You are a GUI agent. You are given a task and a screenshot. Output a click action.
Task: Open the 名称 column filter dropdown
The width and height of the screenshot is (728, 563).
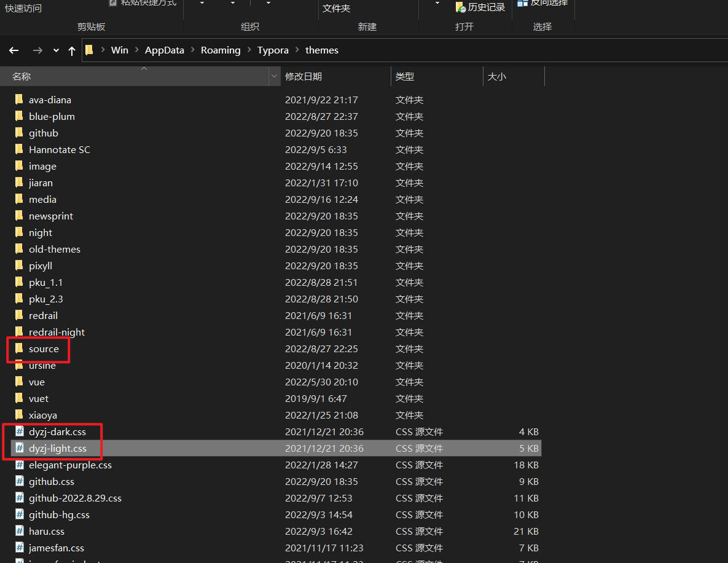[x=275, y=76]
